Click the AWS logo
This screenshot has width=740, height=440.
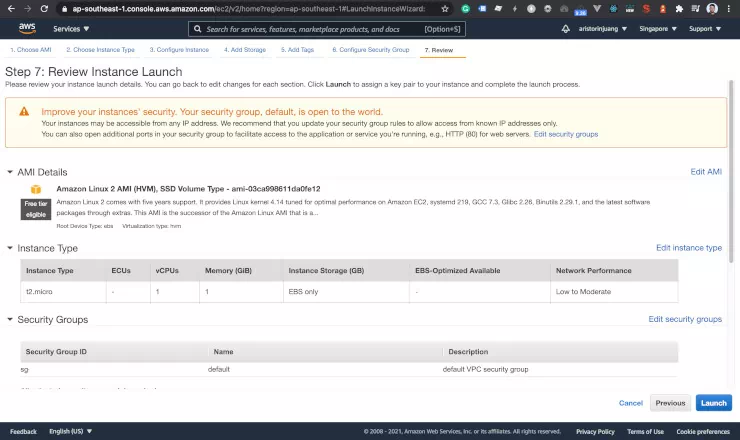tap(27, 28)
